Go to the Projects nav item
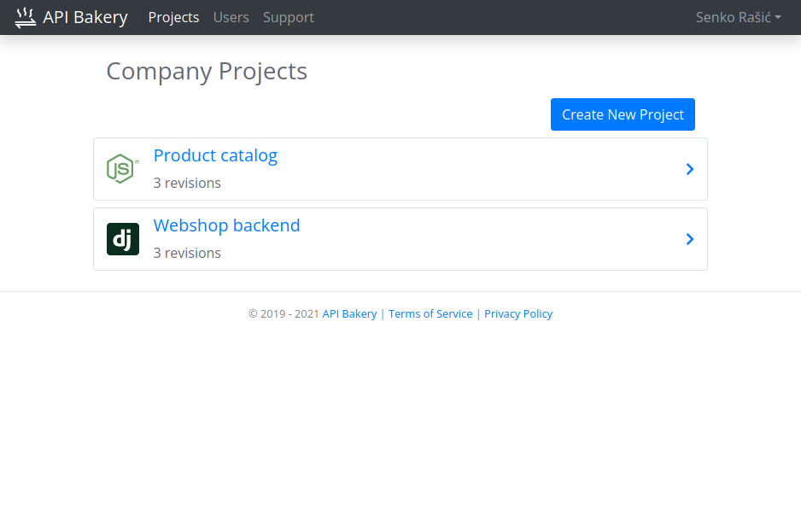 tap(173, 17)
